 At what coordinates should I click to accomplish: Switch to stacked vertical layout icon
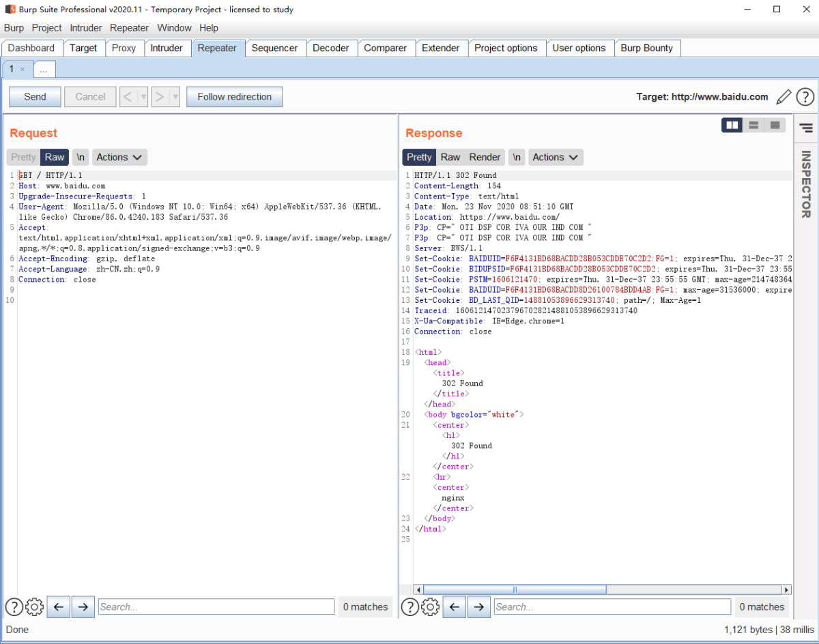[753, 125]
